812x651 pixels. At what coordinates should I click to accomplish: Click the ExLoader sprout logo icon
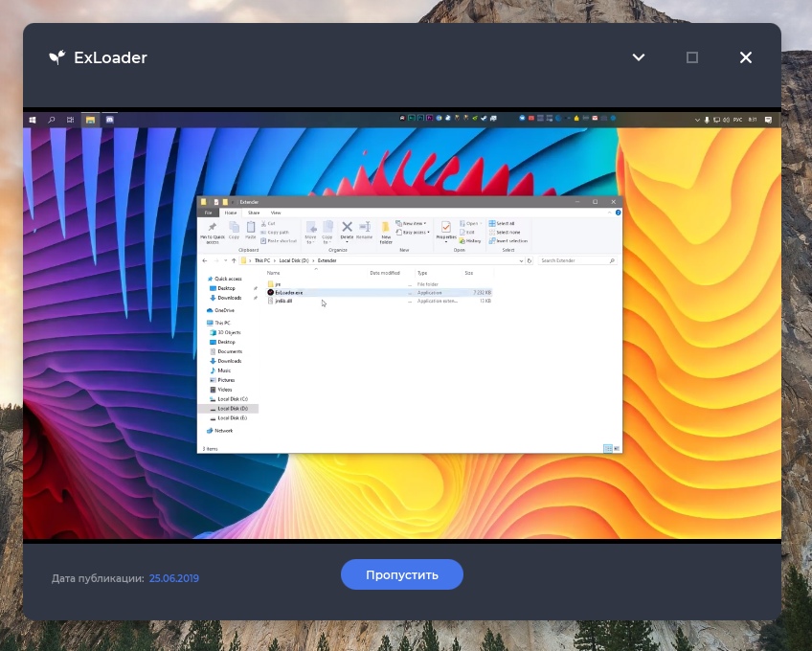tap(57, 57)
